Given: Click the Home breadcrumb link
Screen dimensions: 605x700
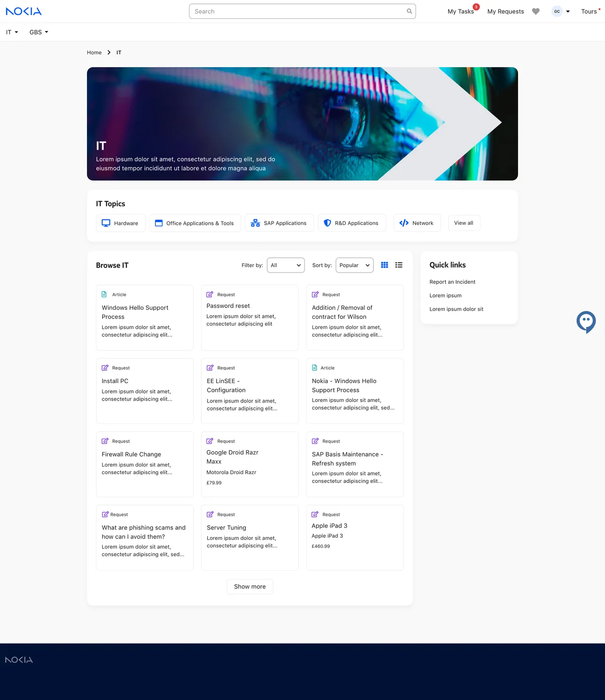Looking at the screenshot, I should (x=94, y=52).
